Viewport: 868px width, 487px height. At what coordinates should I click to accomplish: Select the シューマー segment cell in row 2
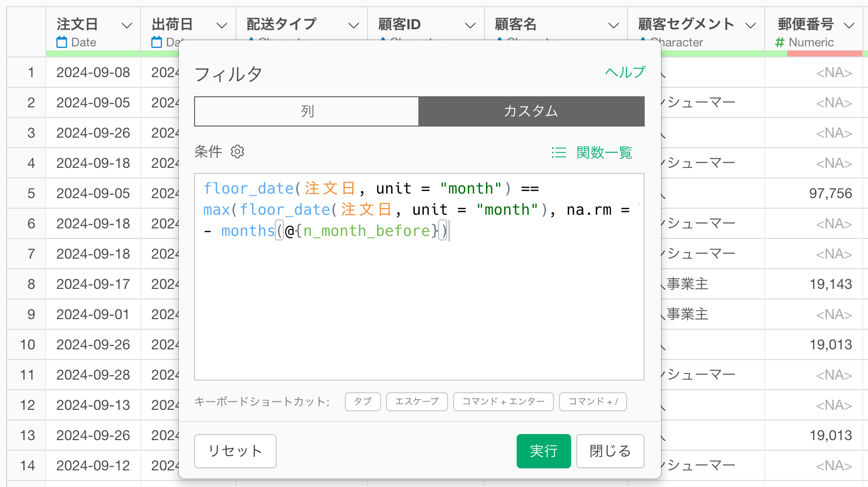click(x=713, y=103)
